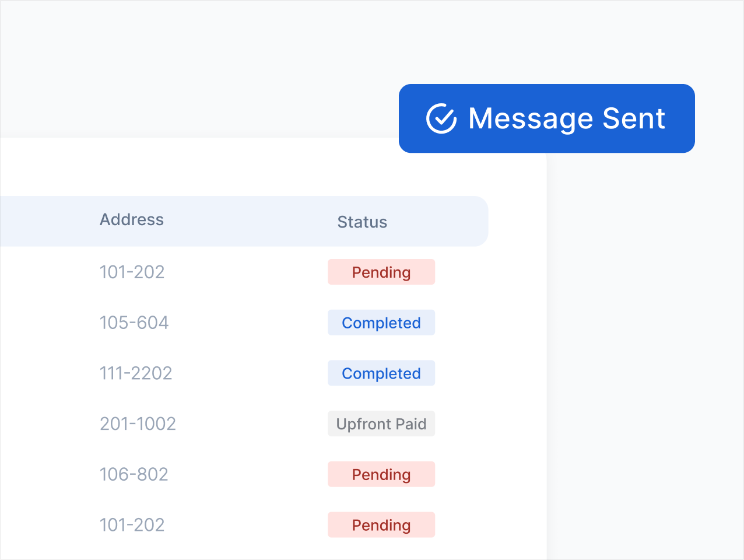The height and width of the screenshot is (560, 744).
Task: Select address 105-604
Action: coord(134,323)
